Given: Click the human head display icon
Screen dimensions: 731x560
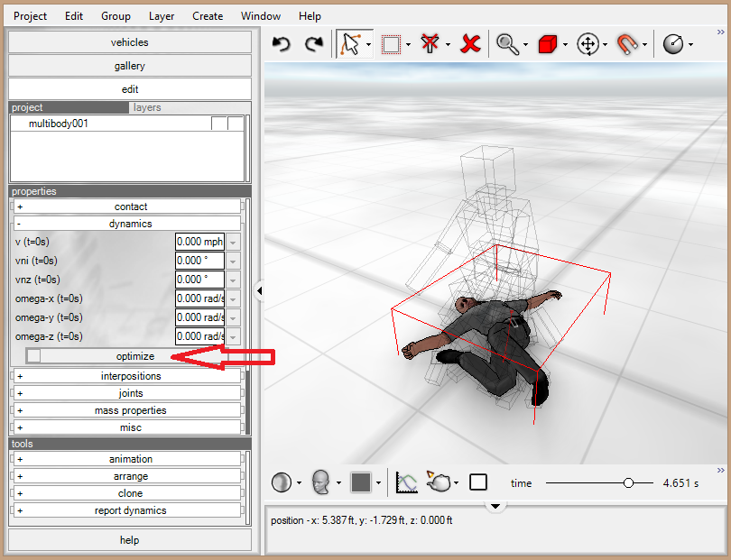Looking at the screenshot, I should coord(320,482).
